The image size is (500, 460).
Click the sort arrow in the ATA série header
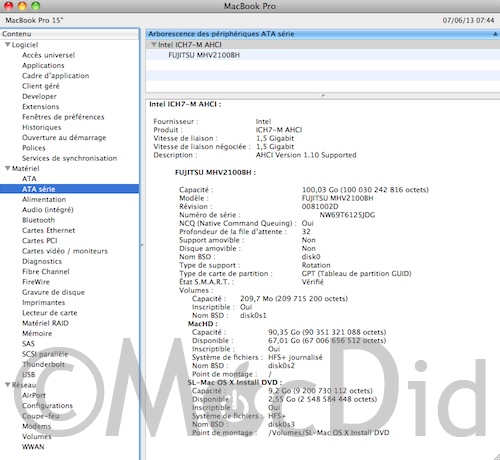pos(495,34)
